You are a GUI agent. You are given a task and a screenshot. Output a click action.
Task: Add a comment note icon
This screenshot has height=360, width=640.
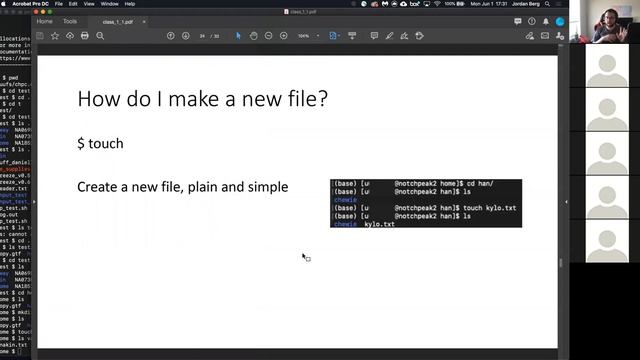[374, 36]
